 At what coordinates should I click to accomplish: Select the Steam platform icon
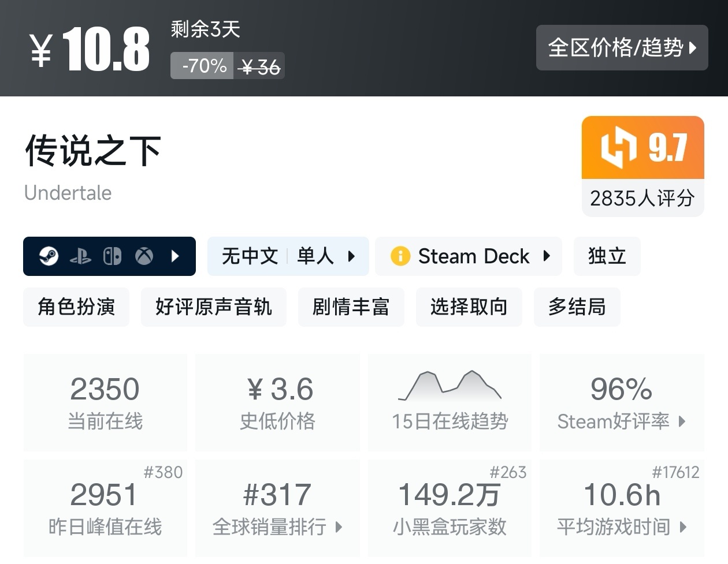pos(49,256)
